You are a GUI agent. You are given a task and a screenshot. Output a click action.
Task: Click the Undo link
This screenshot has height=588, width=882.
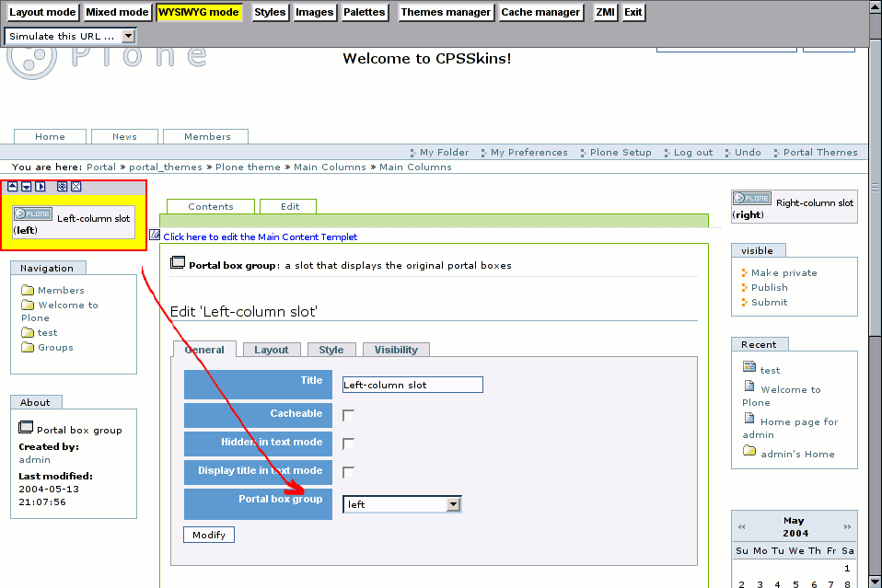[x=748, y=153]
